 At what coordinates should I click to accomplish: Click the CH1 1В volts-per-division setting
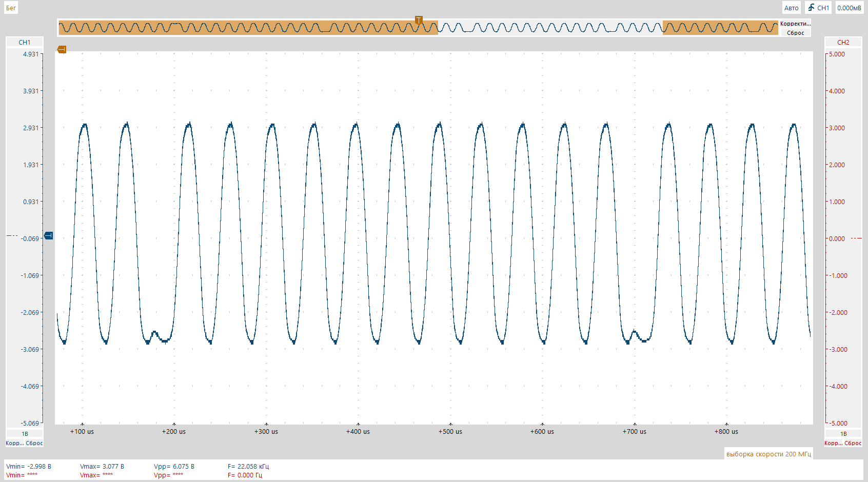pyautogui.click(x=25, y=434)
